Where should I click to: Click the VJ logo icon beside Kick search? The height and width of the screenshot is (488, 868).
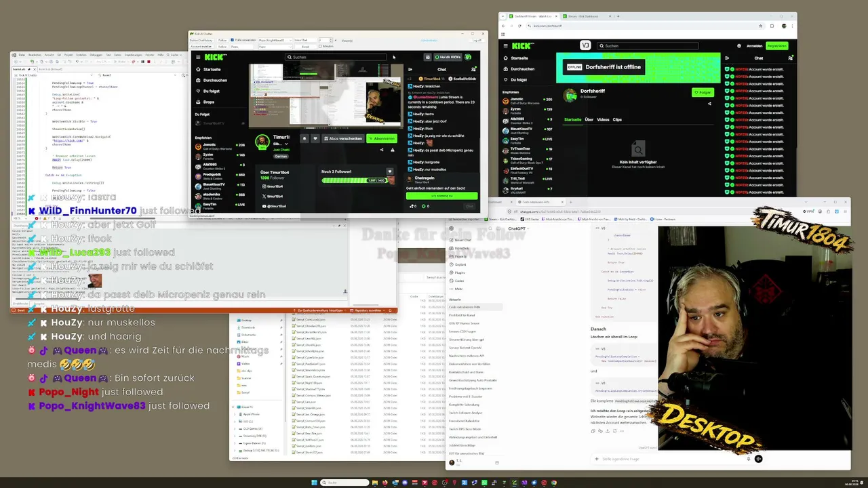coord(585,45)
